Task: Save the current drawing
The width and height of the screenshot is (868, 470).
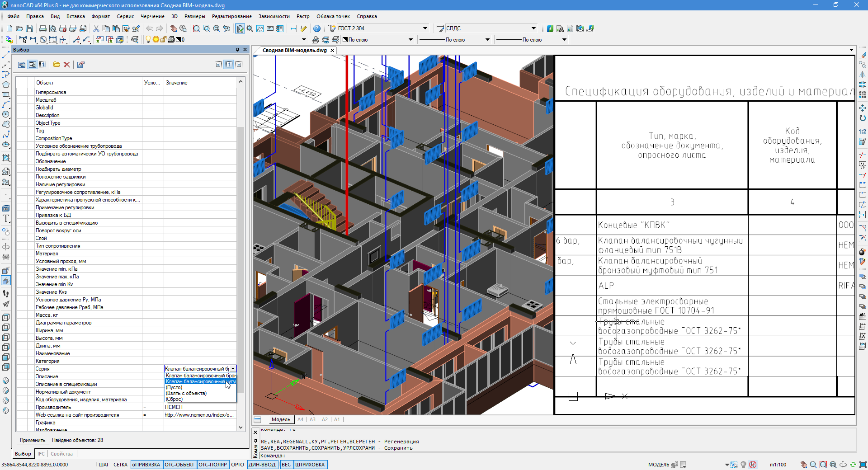Action: [30, 28]
